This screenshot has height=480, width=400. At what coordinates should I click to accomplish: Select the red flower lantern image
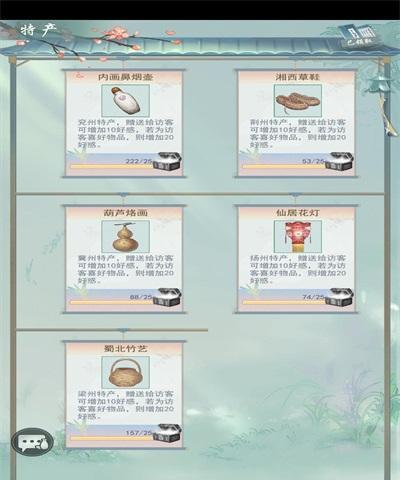tap(298, 236)
